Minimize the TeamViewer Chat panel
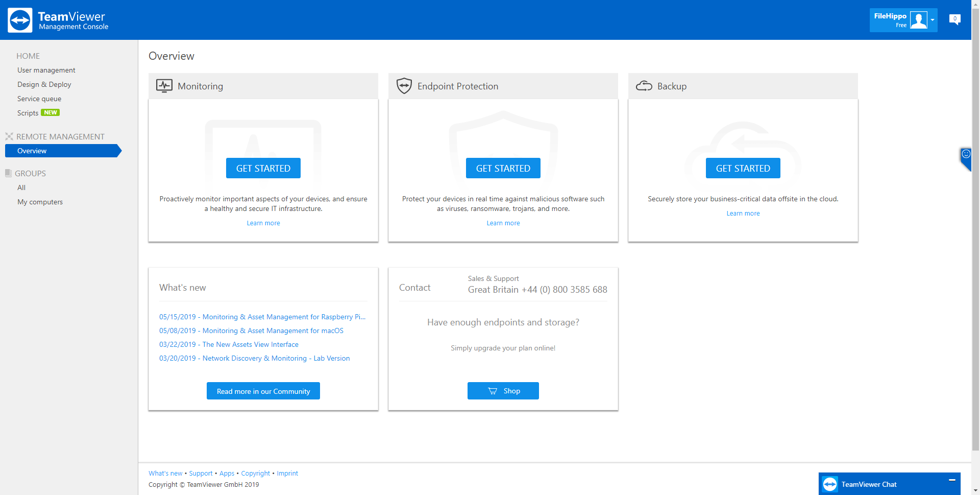Image resolution: width=980 pixels, height=495 pixels. point(952,480)
